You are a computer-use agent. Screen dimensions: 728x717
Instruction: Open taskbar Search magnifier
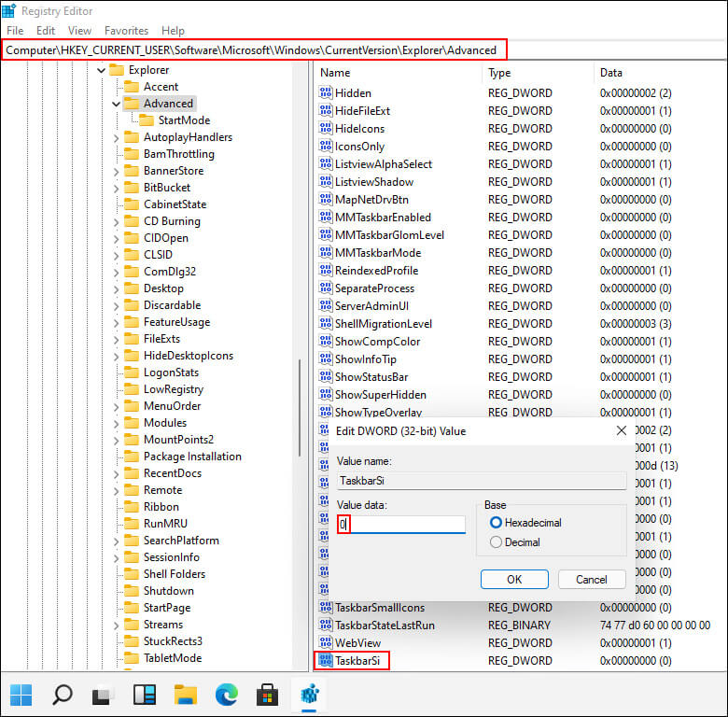point(62,696)
